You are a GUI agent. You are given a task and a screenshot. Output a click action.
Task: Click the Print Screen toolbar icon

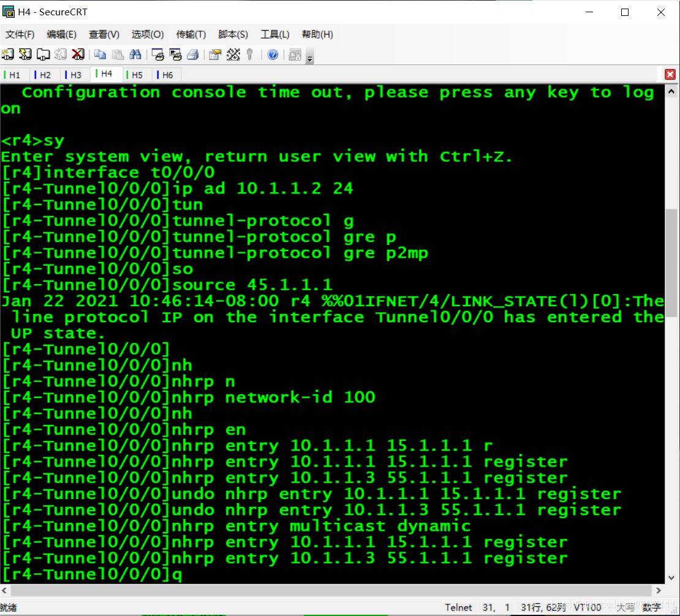point(157,54)
